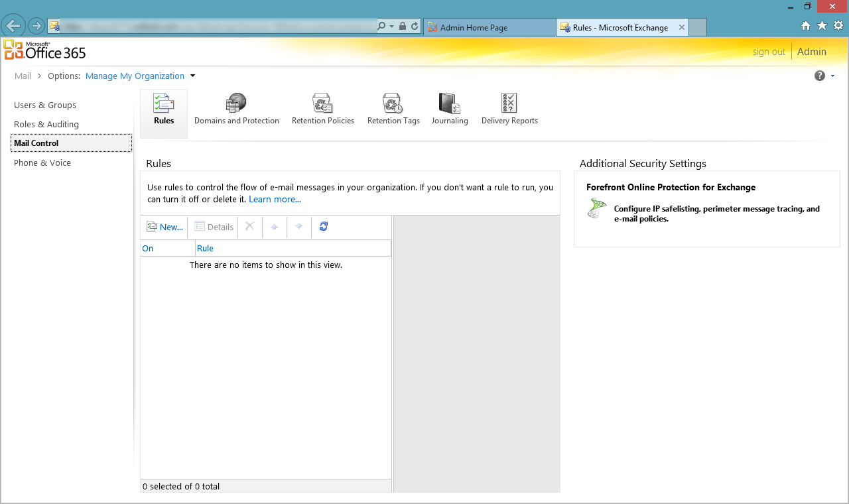Refresh the rules list

click(x=324, y=226)
